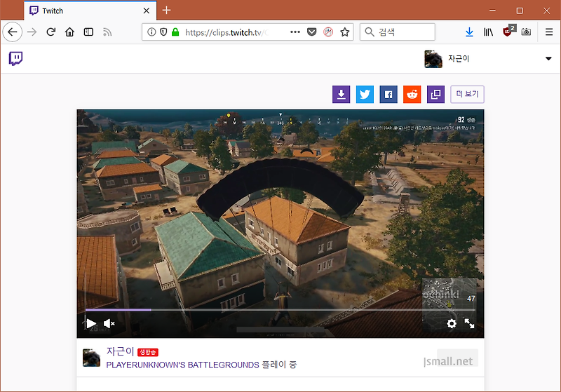Toggle the sidebar view icon

pos(88,32)
